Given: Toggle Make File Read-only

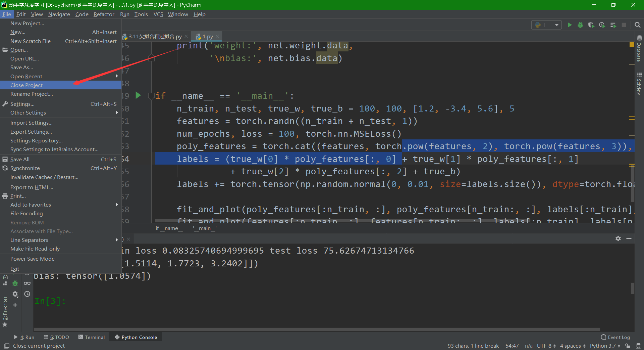Looking at the screenshot, I should tap(35, 249).
